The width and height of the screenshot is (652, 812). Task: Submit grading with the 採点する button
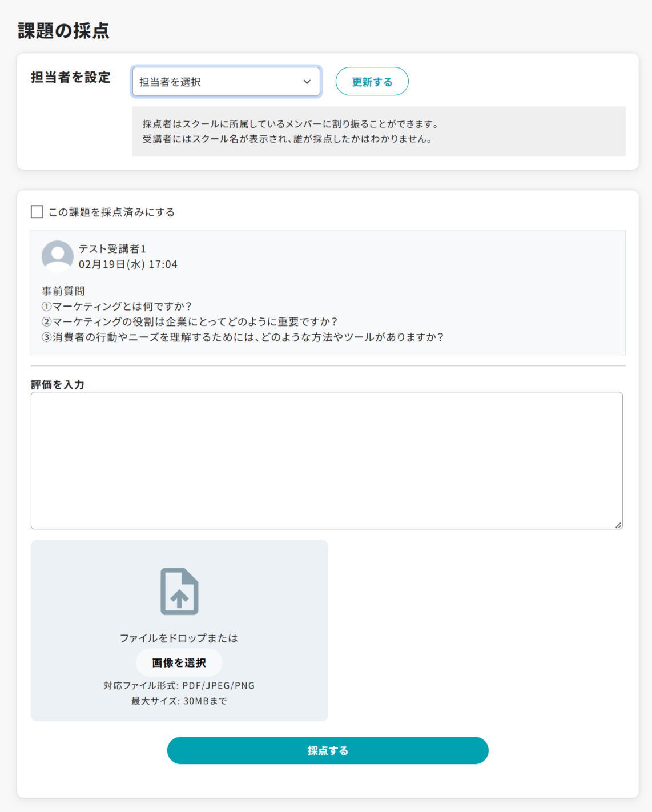(328, 750)
